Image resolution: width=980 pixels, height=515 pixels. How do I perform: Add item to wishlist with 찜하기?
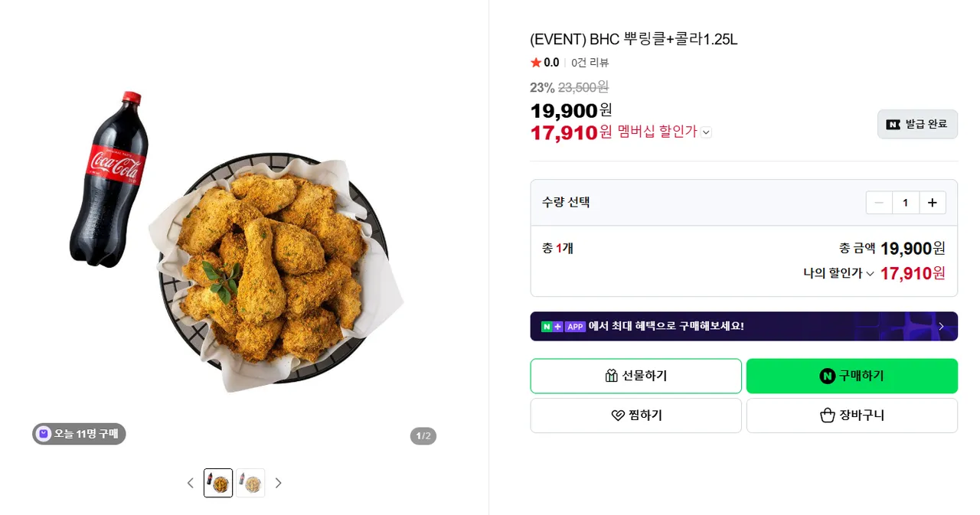click(x=635, y=416)
